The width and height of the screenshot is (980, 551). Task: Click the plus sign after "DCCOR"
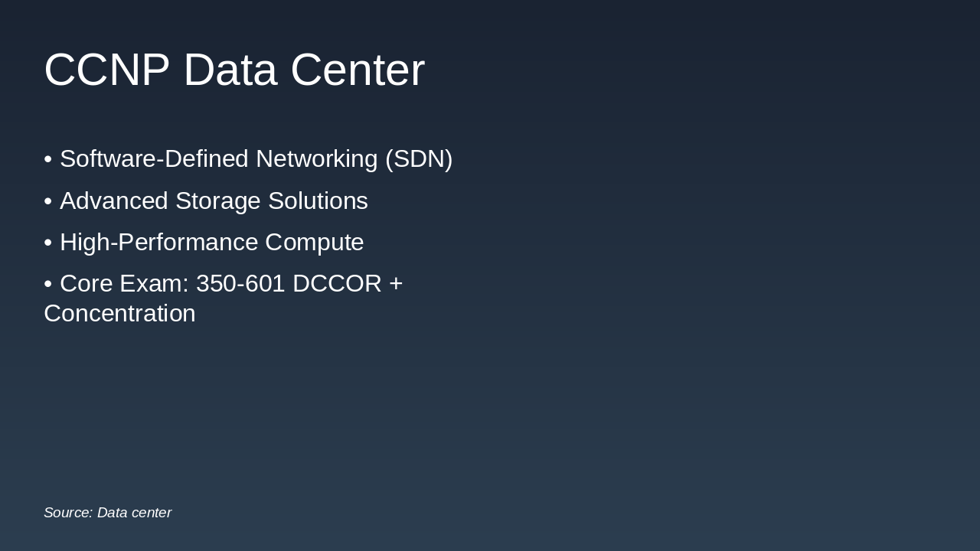click(x=396, y=284)
